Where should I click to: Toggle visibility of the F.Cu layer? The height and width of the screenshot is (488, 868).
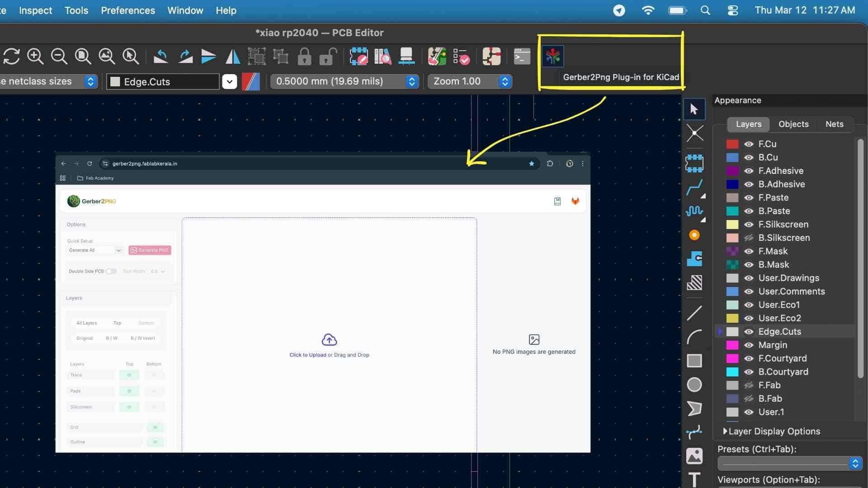[749, 144]
